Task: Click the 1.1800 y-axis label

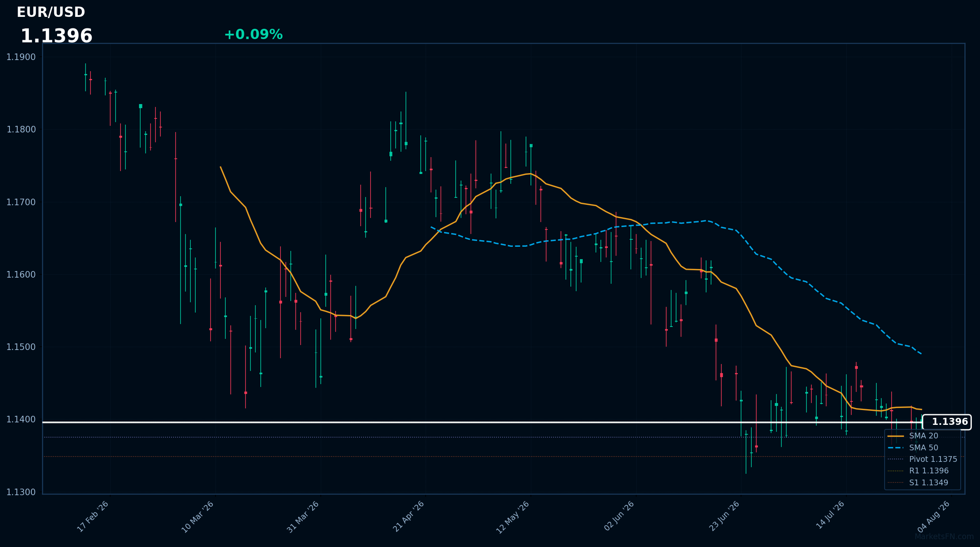Action: tap(21, 130)
